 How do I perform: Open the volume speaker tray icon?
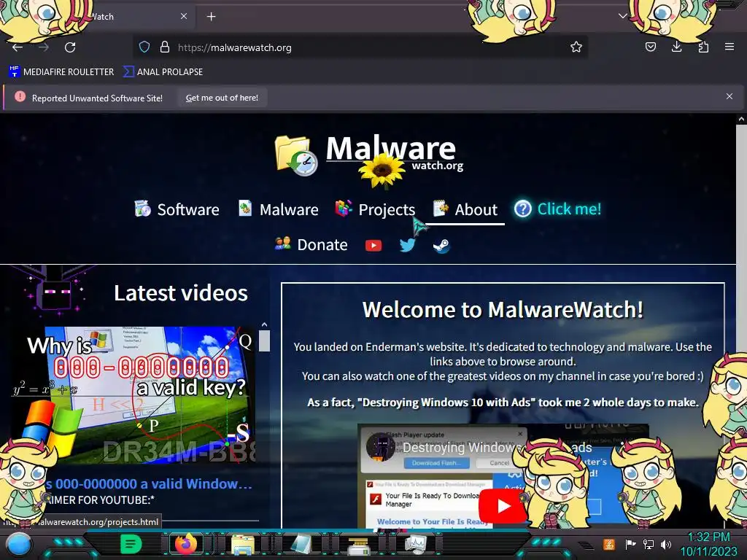click(666, 544)
